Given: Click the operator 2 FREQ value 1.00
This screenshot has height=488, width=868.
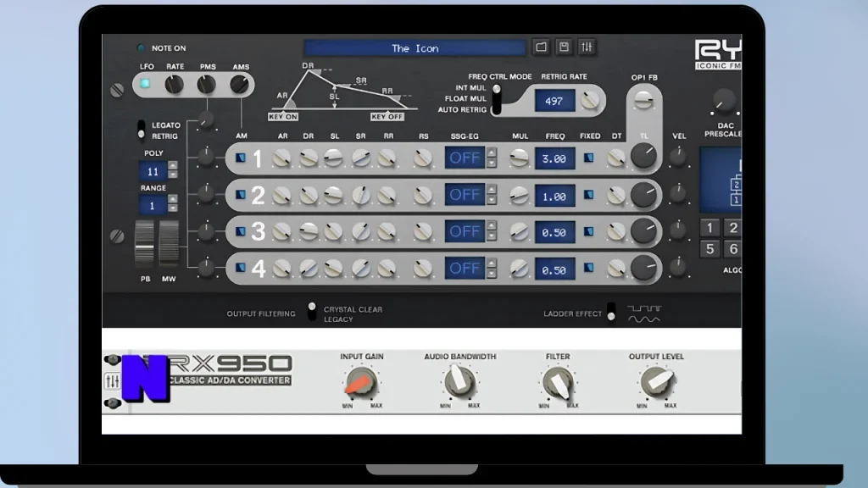Looking at the screenshot, I should click(x=554, y=197).
